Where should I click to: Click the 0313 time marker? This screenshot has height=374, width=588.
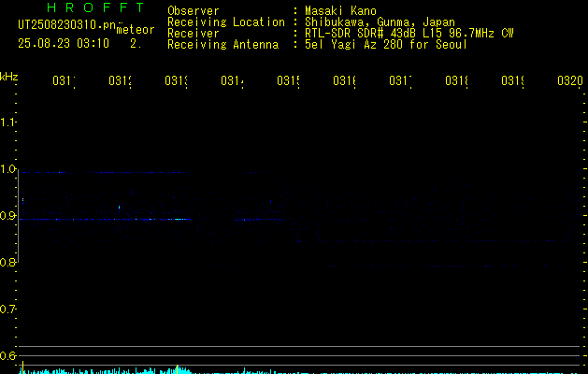(x=176, y=80)
